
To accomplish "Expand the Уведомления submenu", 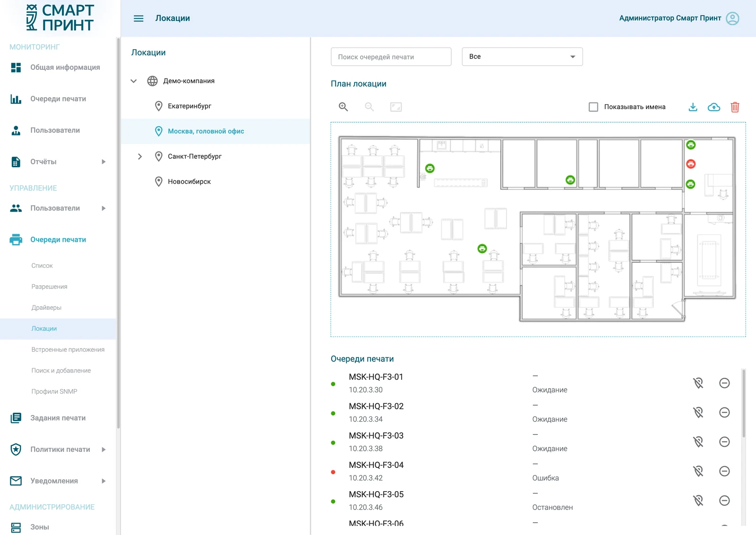I will [103, 481].
